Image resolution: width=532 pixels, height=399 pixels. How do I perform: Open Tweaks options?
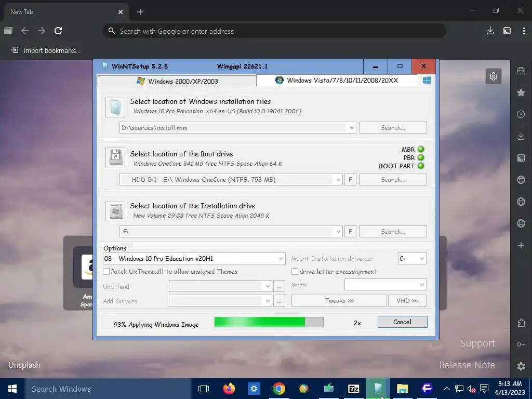pyautogui.click(x=339, y=301)
